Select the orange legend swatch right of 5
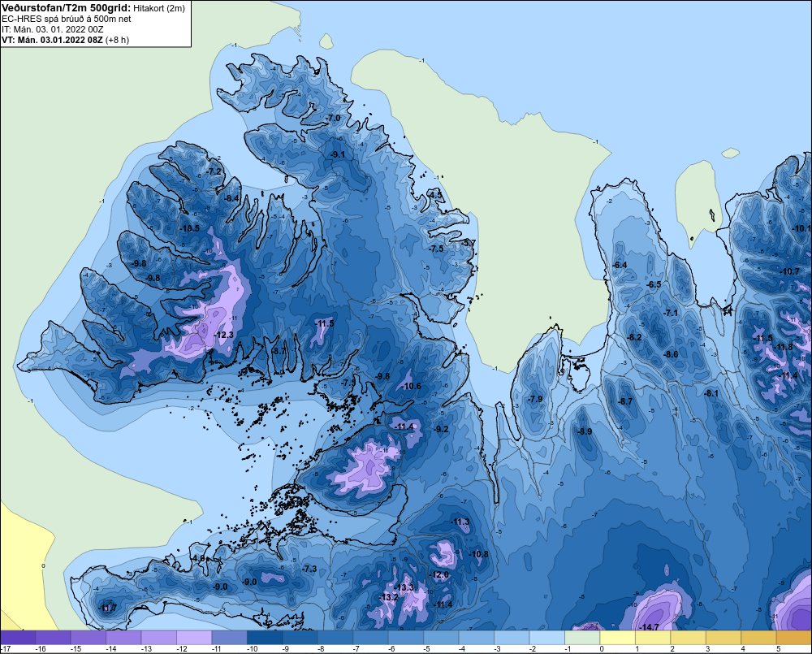 point(794,637)
